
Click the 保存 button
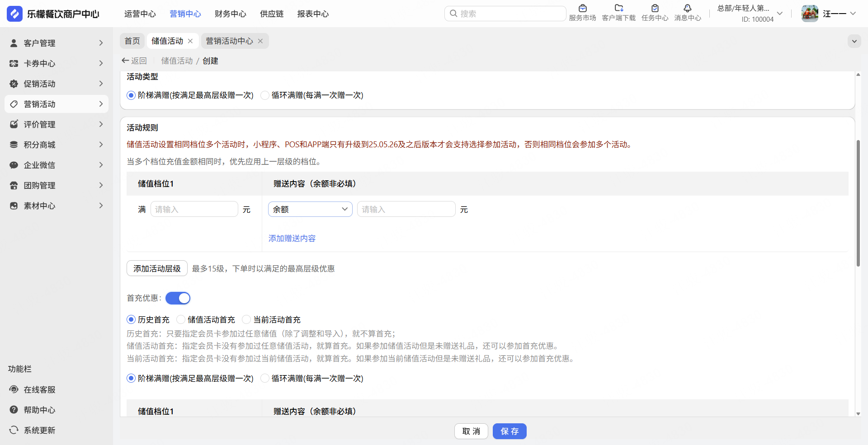pos(509,431)
